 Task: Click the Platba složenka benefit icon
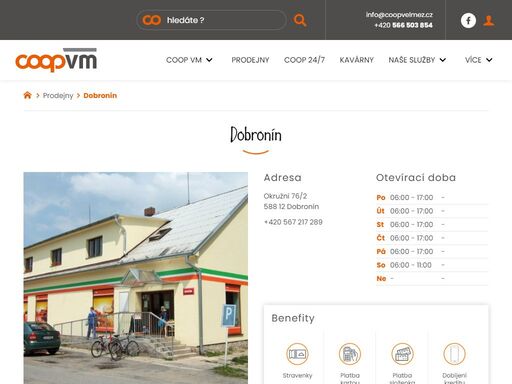coord(402,354)
